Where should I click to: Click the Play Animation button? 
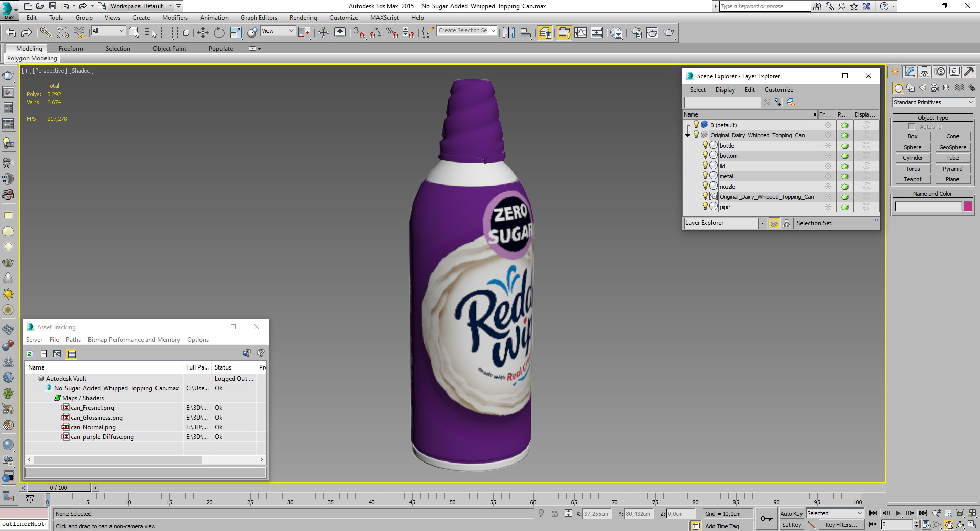pyautogui.click(x=898, y=513)
